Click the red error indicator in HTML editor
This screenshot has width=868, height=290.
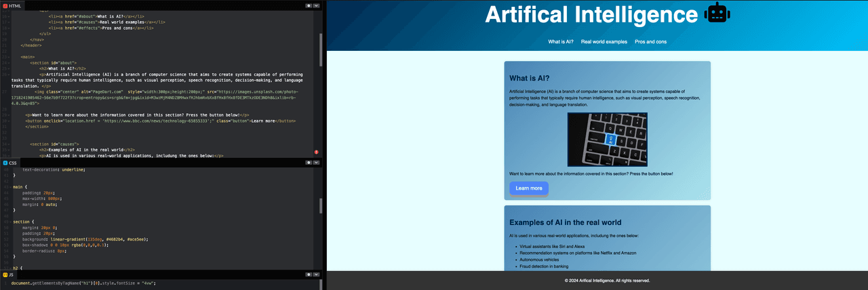click(316, 152)
